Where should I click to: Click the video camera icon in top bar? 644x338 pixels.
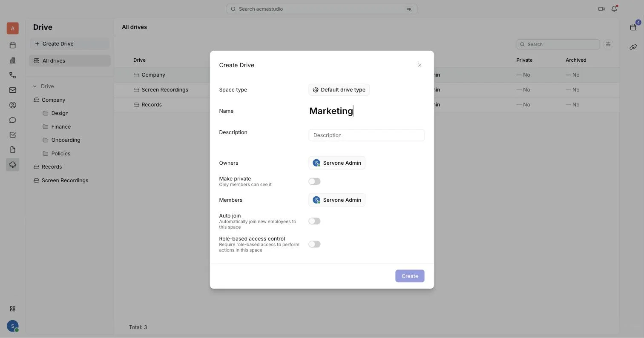pyautogui.click(x=601, y=9)
